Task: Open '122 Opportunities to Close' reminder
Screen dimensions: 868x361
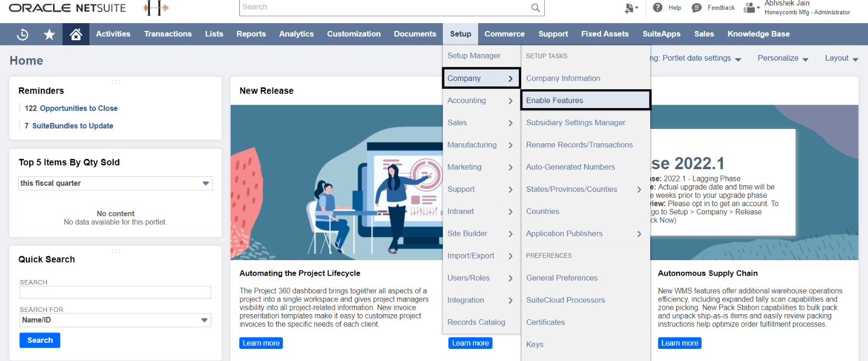Action: [71, 109]
